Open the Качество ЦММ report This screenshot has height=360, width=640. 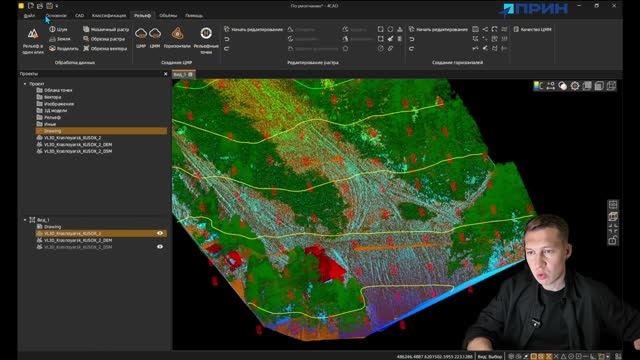pyautogui.click(x=533, y=29)
